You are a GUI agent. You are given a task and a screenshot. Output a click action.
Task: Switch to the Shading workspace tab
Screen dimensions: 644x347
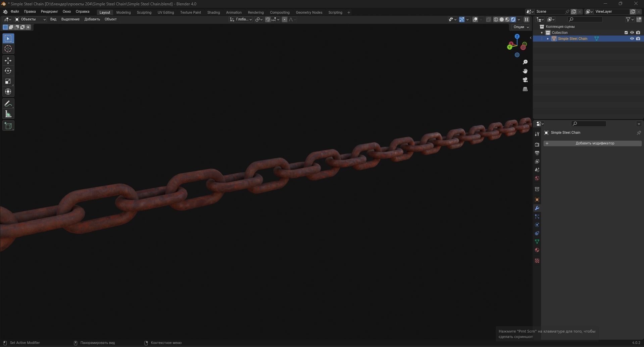pos(213,12)
